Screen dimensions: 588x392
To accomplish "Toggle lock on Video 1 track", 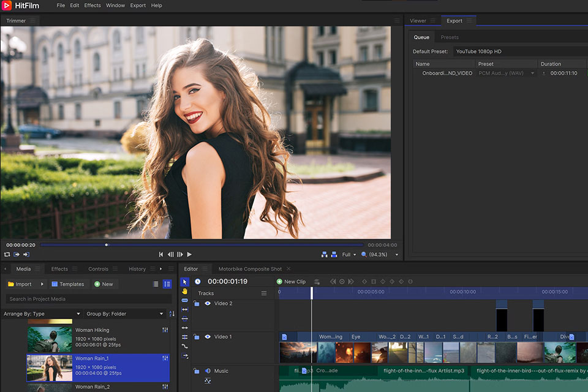I will tap(196, 337).
